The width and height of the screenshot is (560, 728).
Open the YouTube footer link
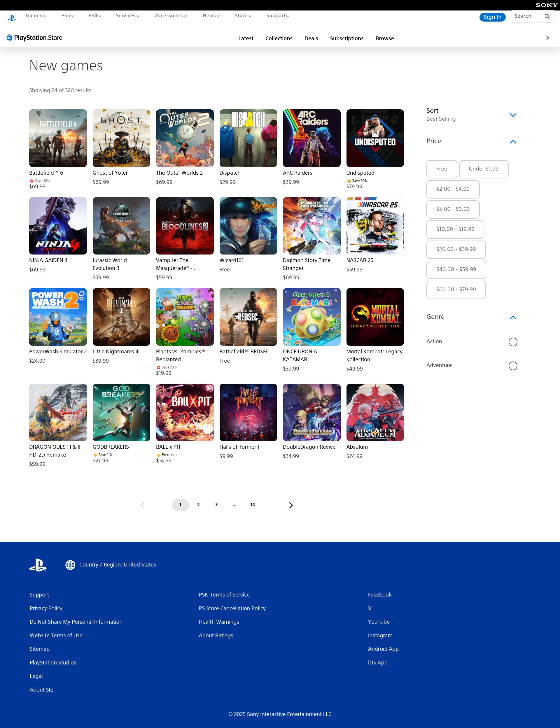pyautogui.click(x=379, y=622)
